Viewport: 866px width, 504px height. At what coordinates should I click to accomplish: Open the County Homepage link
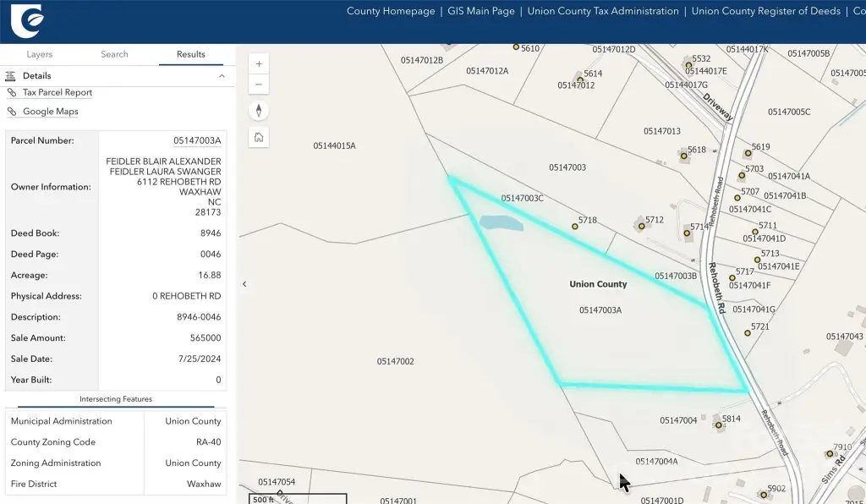[x=390, y=12]
